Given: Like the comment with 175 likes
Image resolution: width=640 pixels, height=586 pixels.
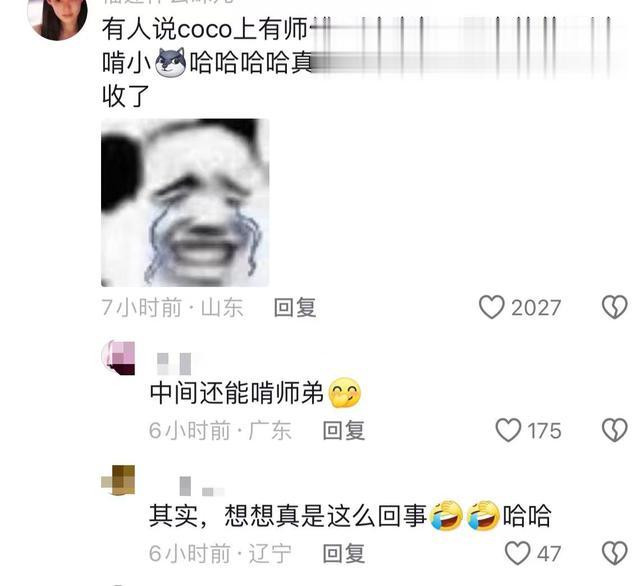Looking at the screenshot, I should [508, 430].
